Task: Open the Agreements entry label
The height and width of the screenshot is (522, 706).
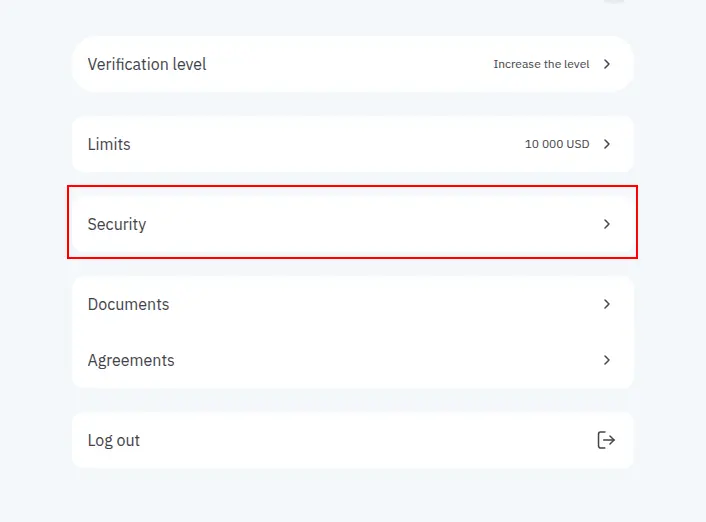Action: coord(131,360)
